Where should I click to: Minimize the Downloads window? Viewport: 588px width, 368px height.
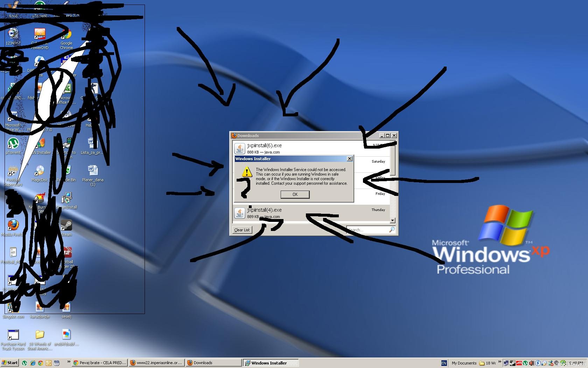pos(382,136)
